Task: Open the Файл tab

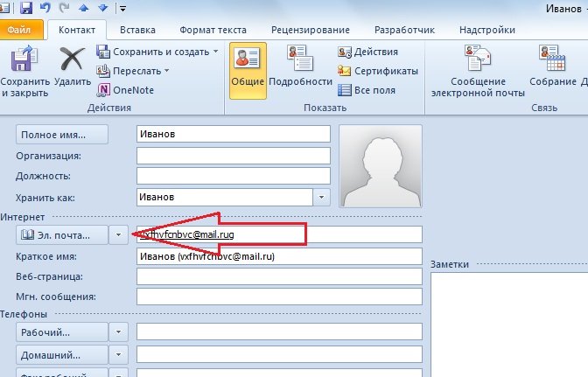Action: click(x=19, y=30)
